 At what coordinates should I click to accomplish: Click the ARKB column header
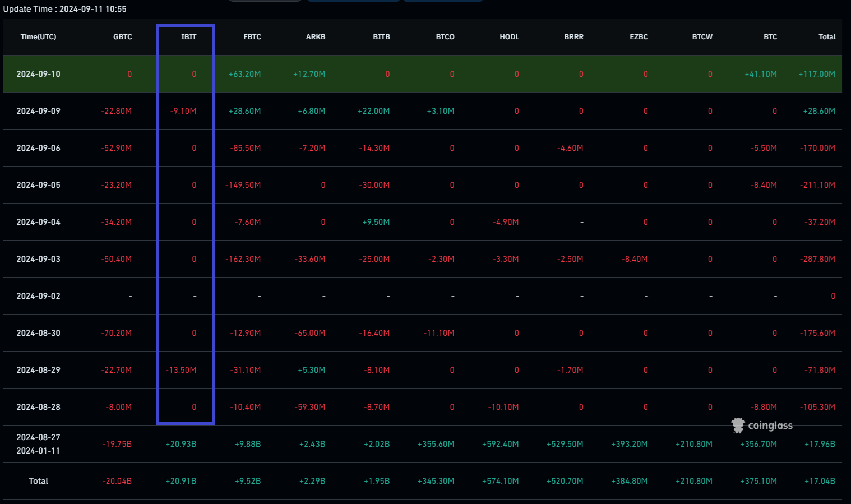pyautogui.click(x=316, y=36)
